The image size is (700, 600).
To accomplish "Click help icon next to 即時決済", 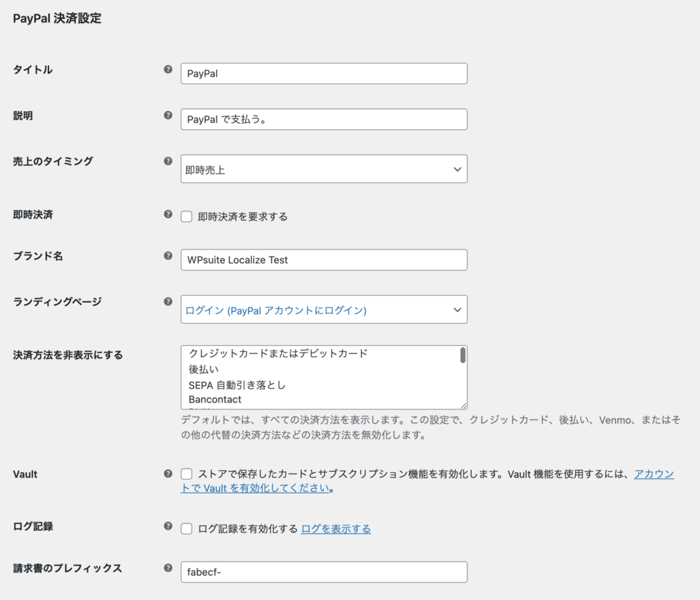I will 168,215.
